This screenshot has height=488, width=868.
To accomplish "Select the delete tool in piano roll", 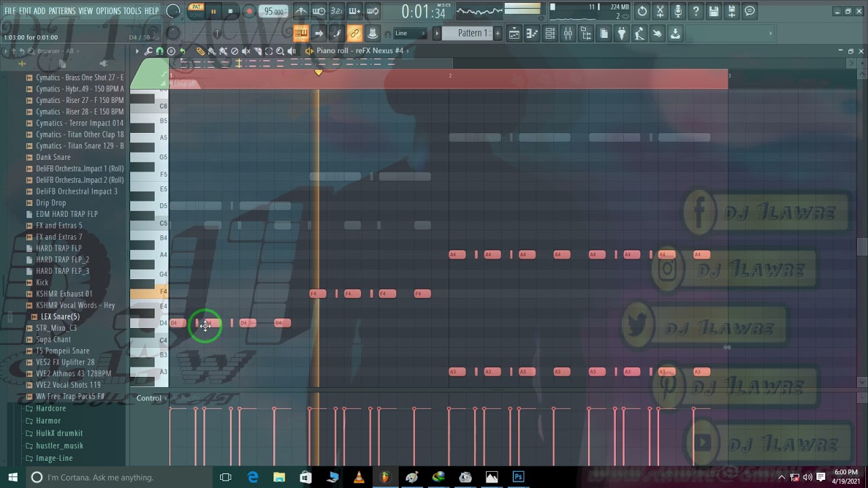I will (235, 51).
